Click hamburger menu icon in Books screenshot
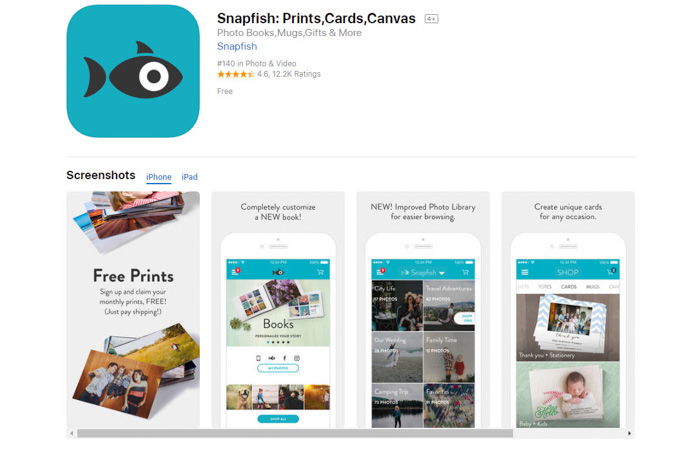Viewport: 700px width, 453px height. pos(234,272)
